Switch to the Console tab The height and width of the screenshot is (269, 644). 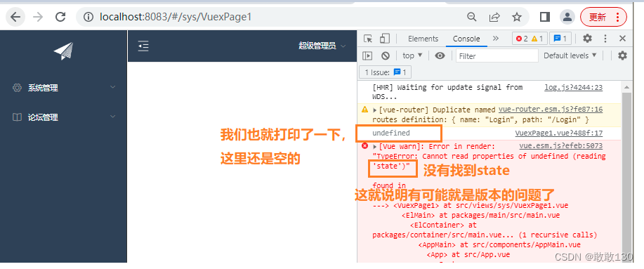(x=466, y=39)
